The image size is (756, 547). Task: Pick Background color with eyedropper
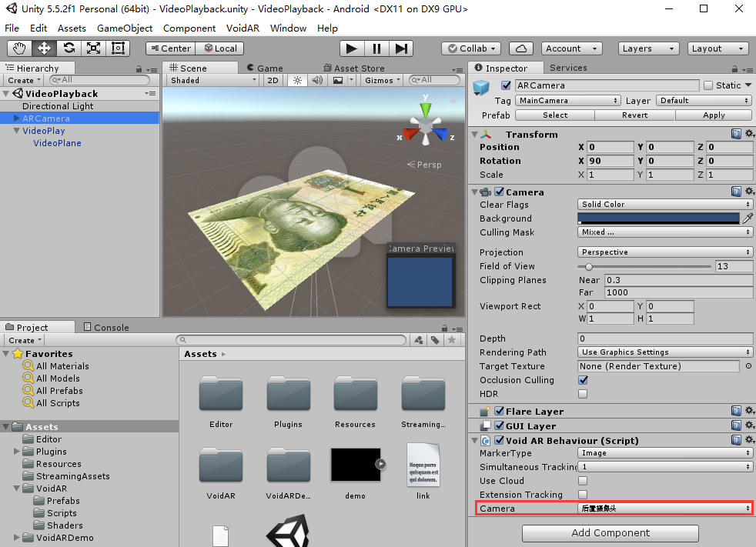(x=748, y=218)
